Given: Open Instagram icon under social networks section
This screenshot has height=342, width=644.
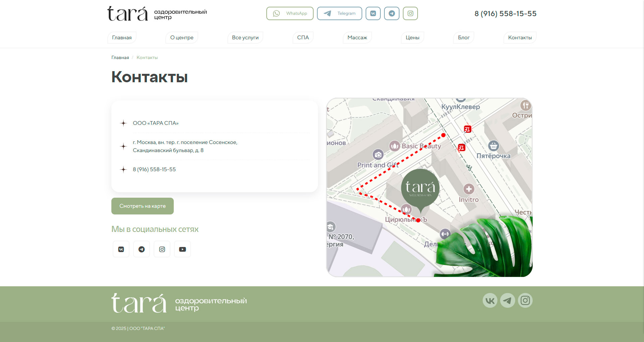Looking at the screenshot, I should click(162, 249).
